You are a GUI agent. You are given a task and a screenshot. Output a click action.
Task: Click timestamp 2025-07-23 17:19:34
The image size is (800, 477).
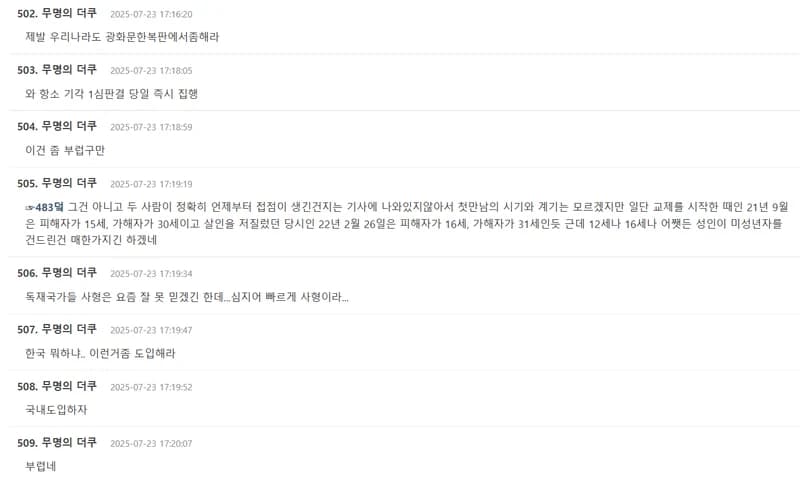(x=151, y=274)
